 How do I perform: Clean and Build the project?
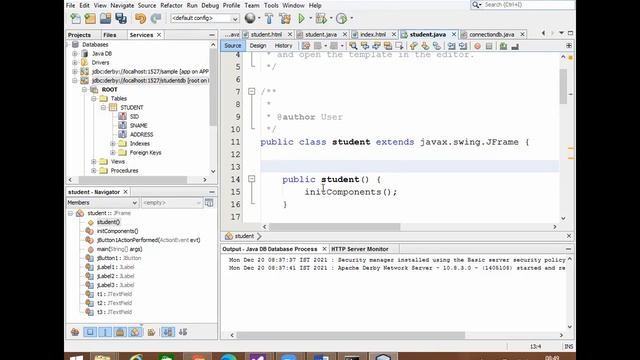(x=284, y=18)
